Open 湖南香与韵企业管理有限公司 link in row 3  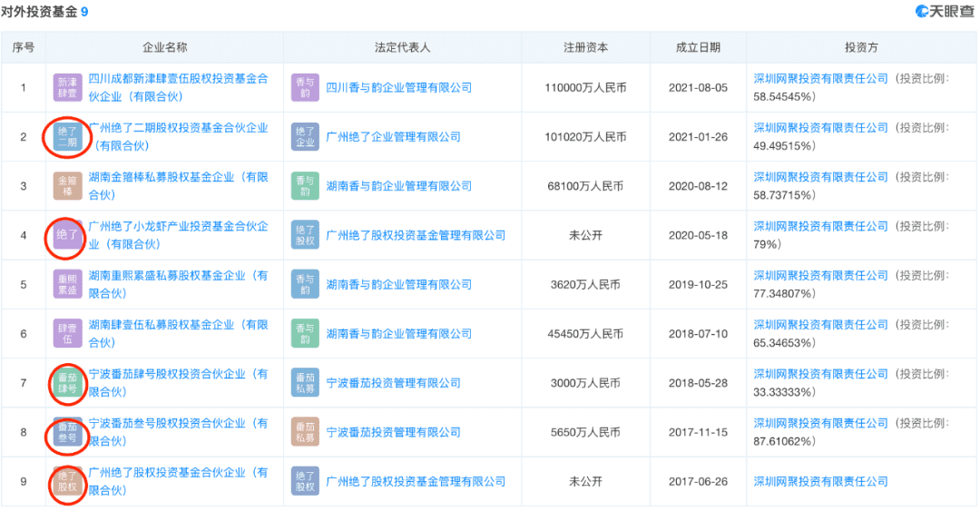[x=398, y=186]
